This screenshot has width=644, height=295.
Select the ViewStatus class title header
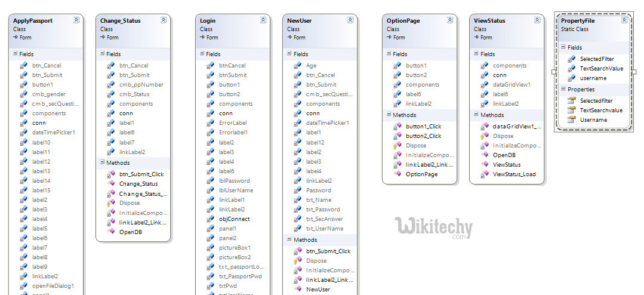click(489, 21)
